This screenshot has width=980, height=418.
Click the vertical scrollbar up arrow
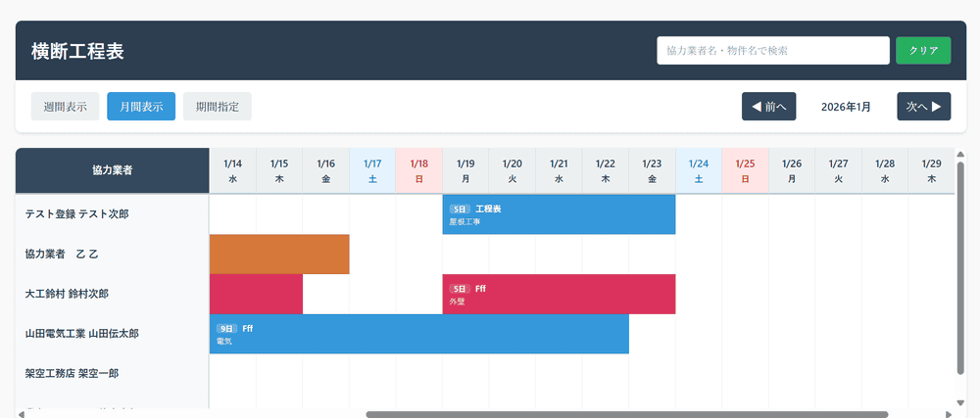coord(960,155)
